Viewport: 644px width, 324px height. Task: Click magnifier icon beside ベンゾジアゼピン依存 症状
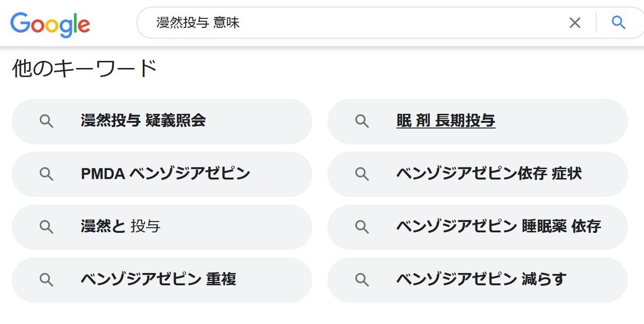362,174
